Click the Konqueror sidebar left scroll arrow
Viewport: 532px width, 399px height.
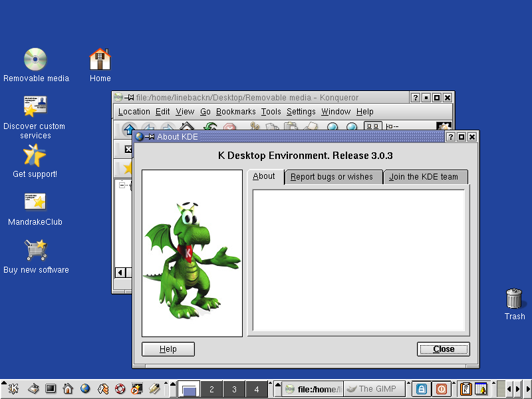120,273
